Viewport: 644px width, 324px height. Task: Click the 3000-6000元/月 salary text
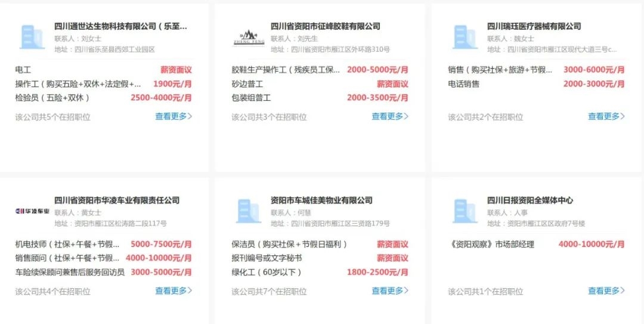click(x=594, y=70)
